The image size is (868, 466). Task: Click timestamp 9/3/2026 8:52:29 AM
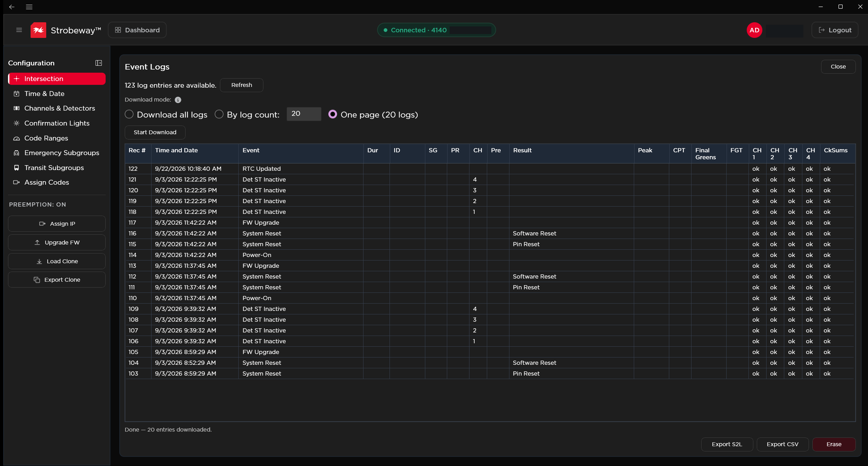[185, 363]
